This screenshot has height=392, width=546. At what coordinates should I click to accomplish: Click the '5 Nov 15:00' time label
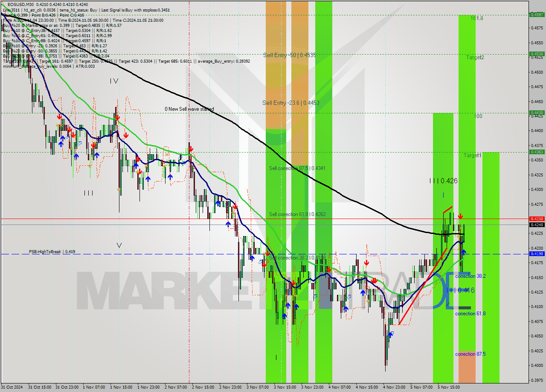tap(449, 387)
